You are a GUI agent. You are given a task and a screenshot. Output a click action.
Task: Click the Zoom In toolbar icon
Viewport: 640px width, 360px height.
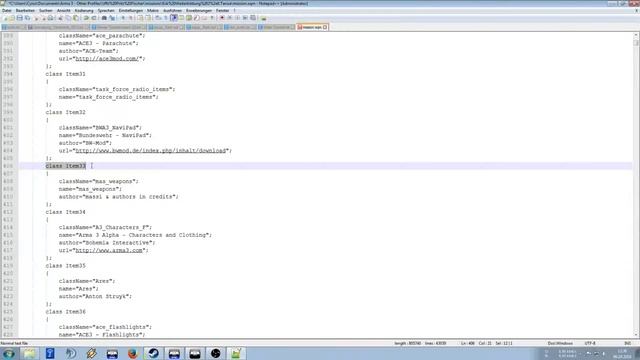pos(123,18)
